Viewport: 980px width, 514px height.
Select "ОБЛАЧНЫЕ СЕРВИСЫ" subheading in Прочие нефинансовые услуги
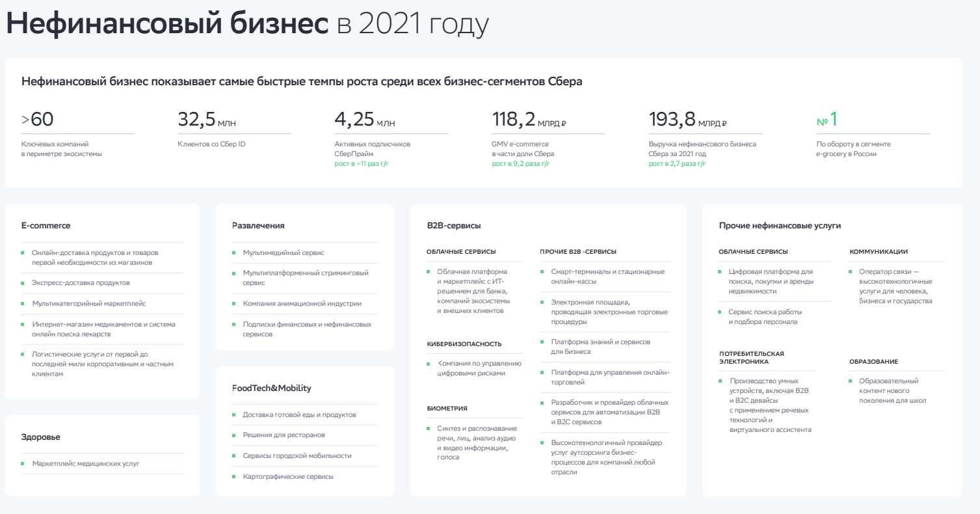point(753,252)
